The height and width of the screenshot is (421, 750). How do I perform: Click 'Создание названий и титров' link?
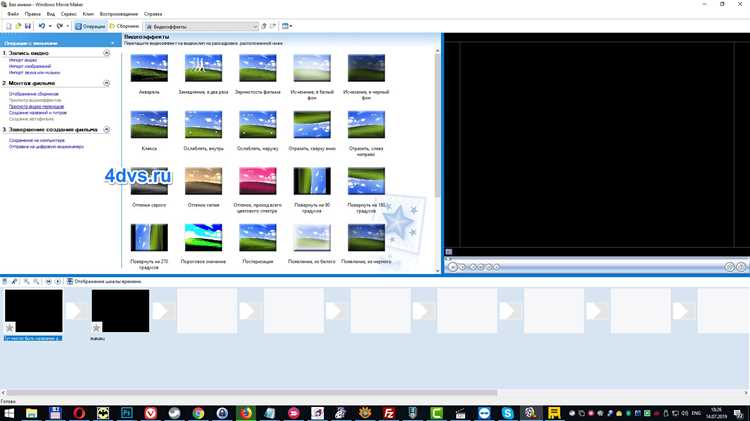(38, 113)
